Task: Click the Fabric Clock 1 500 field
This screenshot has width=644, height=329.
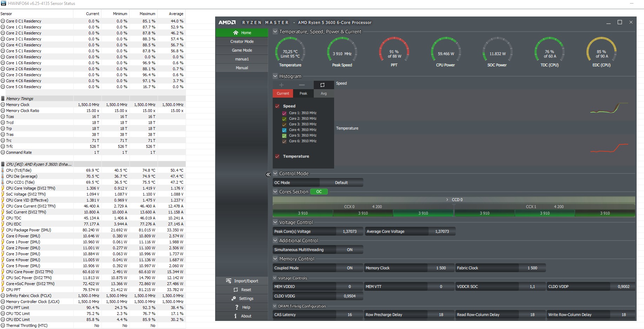Action: 532,268
